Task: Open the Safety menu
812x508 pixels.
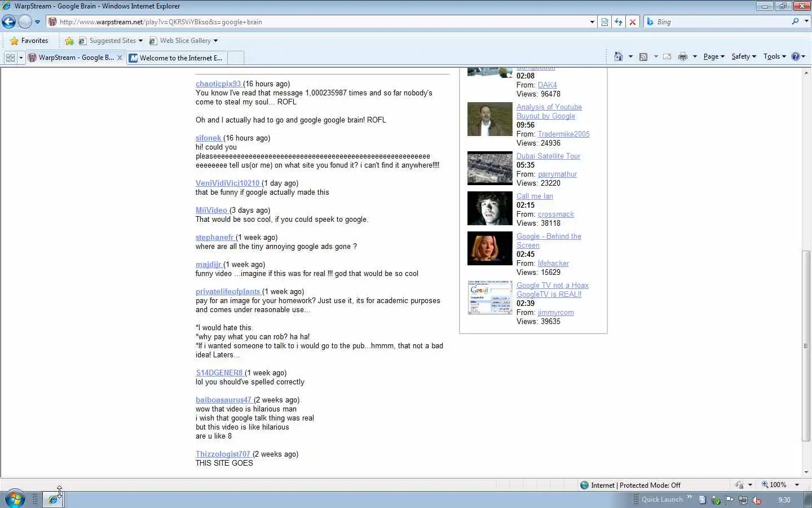Action: [x=744, y=56]
